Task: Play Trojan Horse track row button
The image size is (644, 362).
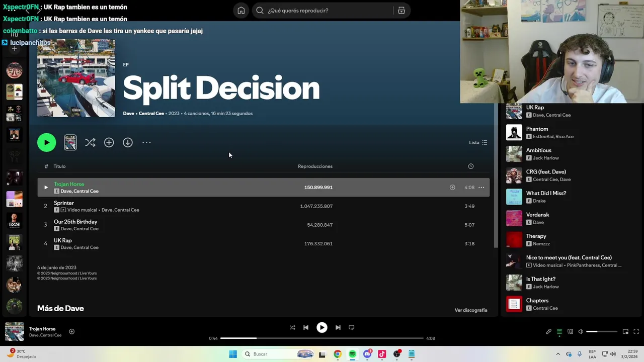Action: click(46, 188)
